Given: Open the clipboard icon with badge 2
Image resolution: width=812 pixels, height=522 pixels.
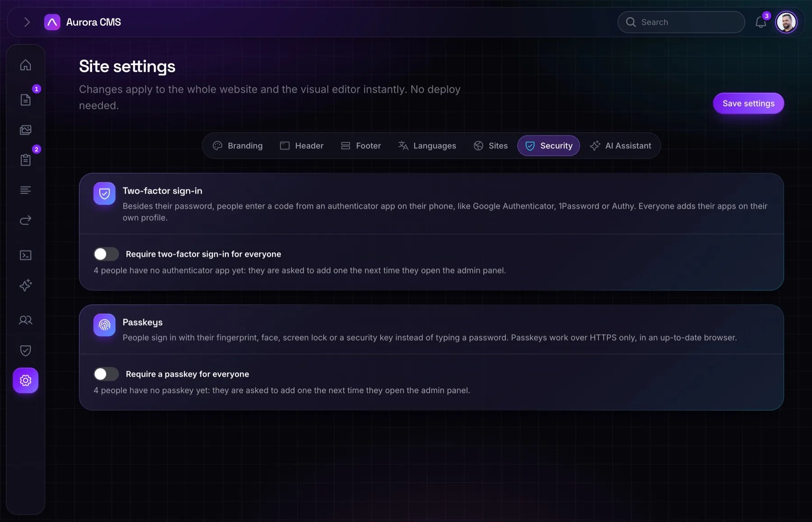Looking at the screenshot, I should pos(26,160).
